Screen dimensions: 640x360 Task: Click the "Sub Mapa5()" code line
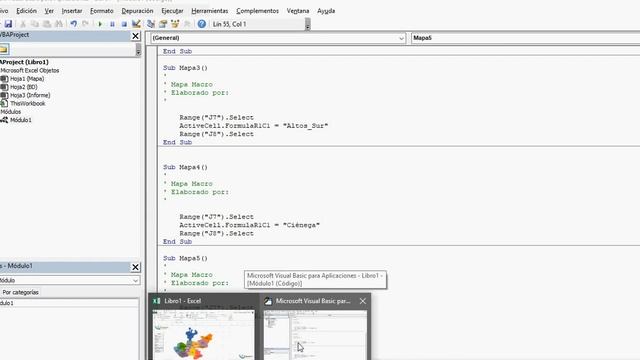pyautogui.click(x=185, y=258)
